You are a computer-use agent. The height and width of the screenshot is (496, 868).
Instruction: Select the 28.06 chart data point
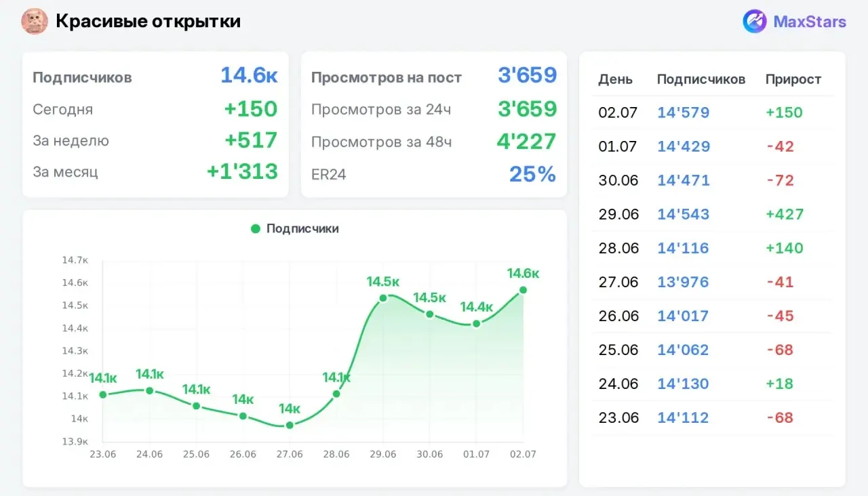click(336, 394)
